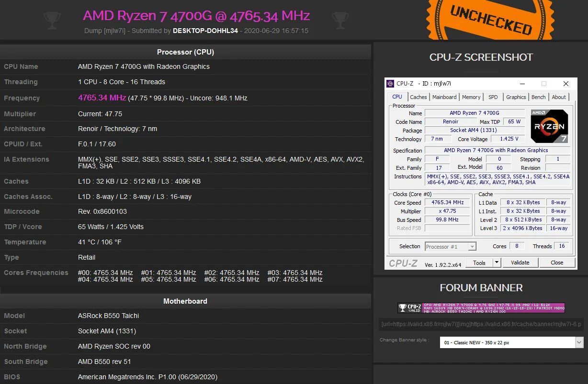This screenshot has width=588, height=384.
Task: Click the South Bridge AMD B550 rev 51 value
Action: pyautogui.click(x=104, y=362)
